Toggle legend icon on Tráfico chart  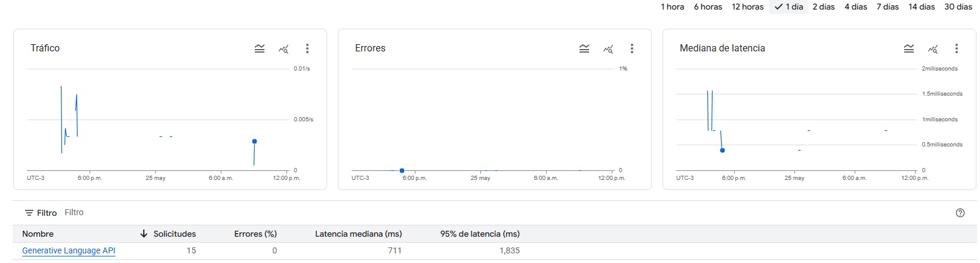pyautogui.click(x=260, y=48)
